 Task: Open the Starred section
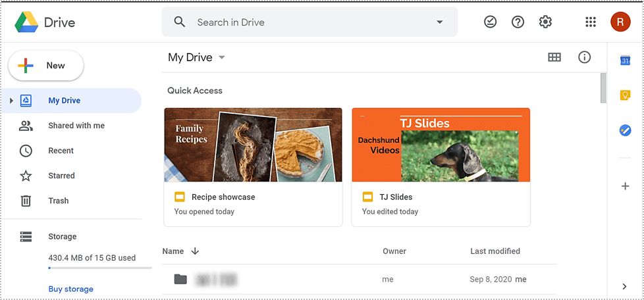[61, 176]
